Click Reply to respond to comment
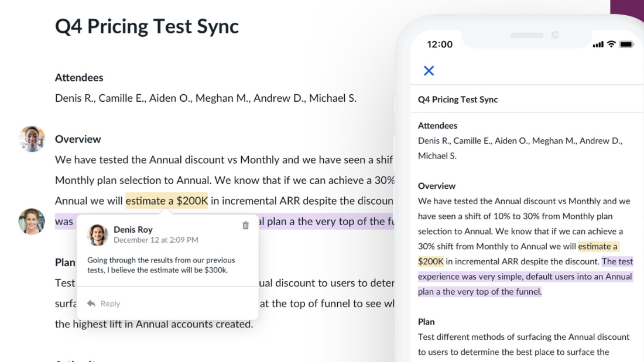This screenshot has width=644, height=362. pyautogui.click(x=110, y=304)
